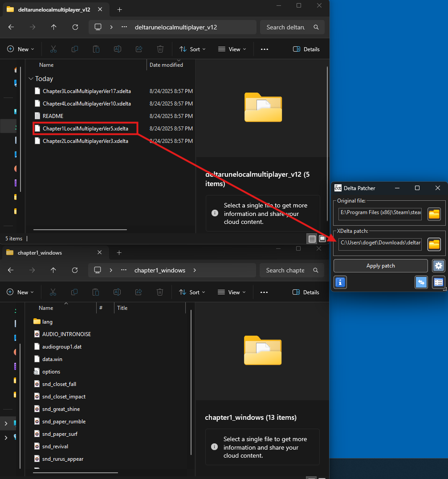Collapse the Today group
The width and height of the screenshot is (448, 479).
[x=31, y=79]
